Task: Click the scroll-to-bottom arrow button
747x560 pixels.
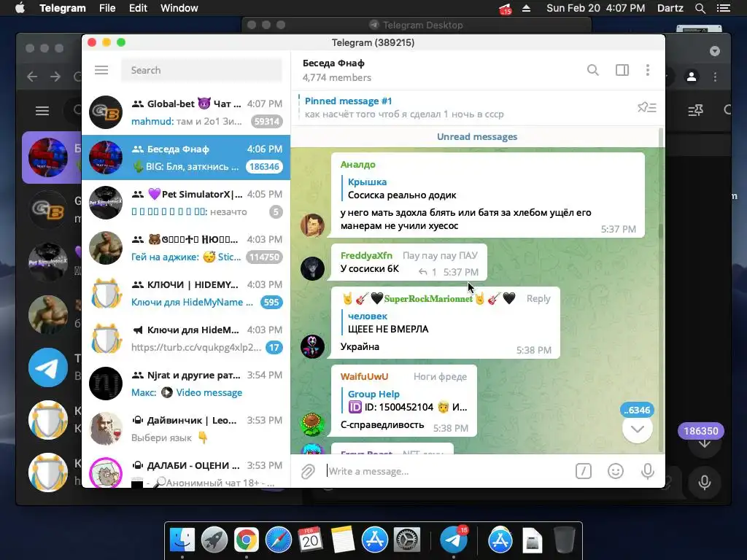Action: click(638, 429)
